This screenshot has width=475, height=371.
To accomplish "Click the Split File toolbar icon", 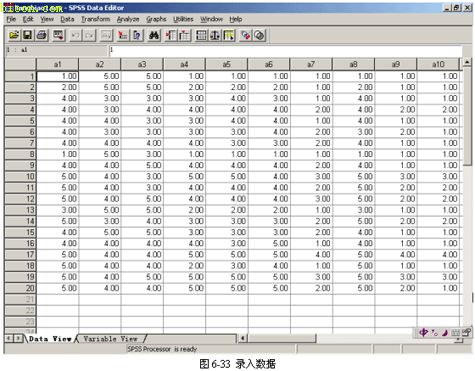I will click(x=201, y=35).
